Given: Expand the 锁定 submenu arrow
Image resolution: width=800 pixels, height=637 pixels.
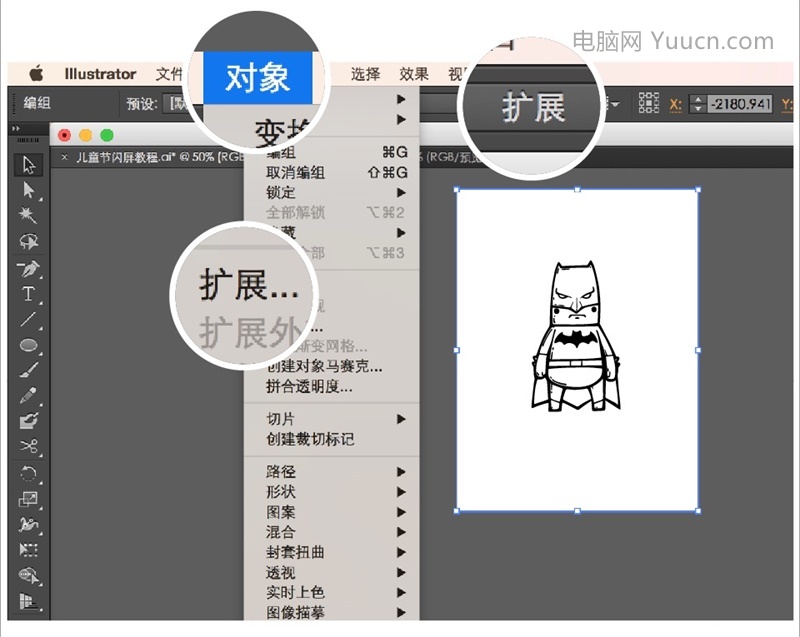Looking at the screenshot, I should (x=402, y=192).
